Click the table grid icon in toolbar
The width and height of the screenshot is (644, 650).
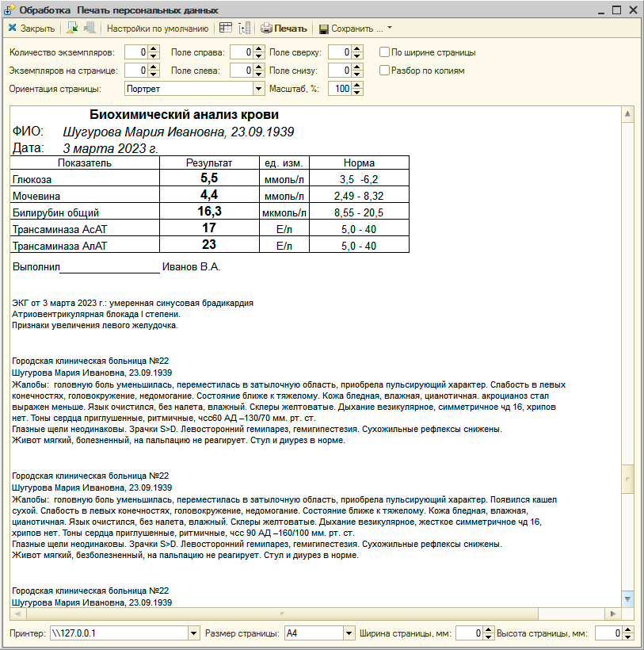point(226,29)
